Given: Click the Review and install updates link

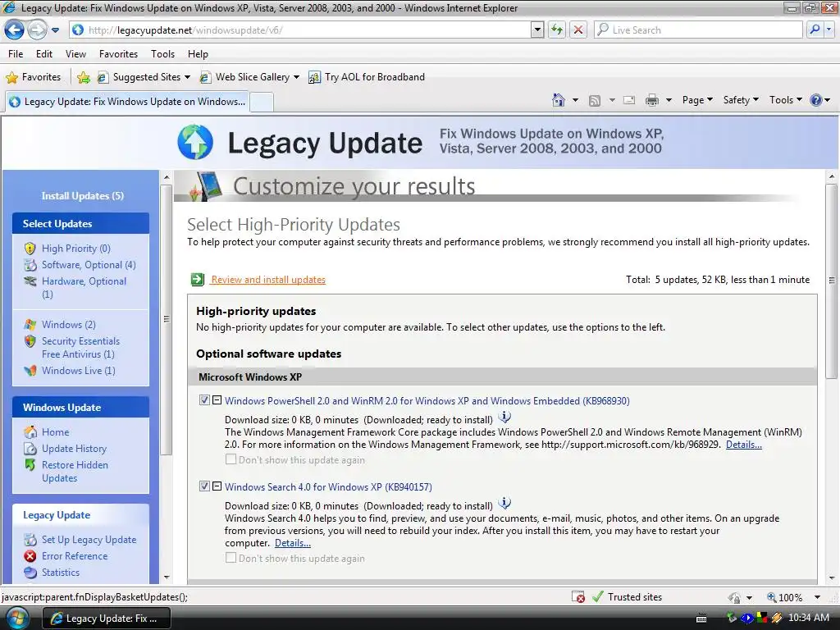Looking at the screenshot, I should 268,280.
